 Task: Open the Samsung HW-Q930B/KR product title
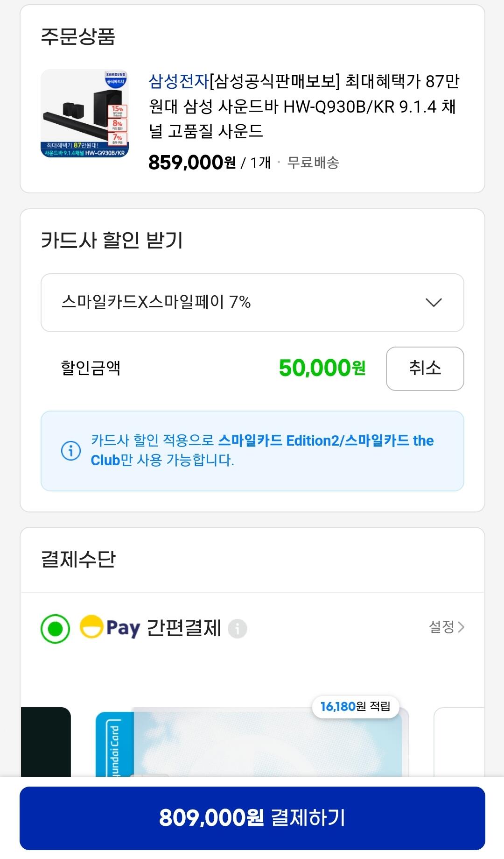[x=303, y=106]
